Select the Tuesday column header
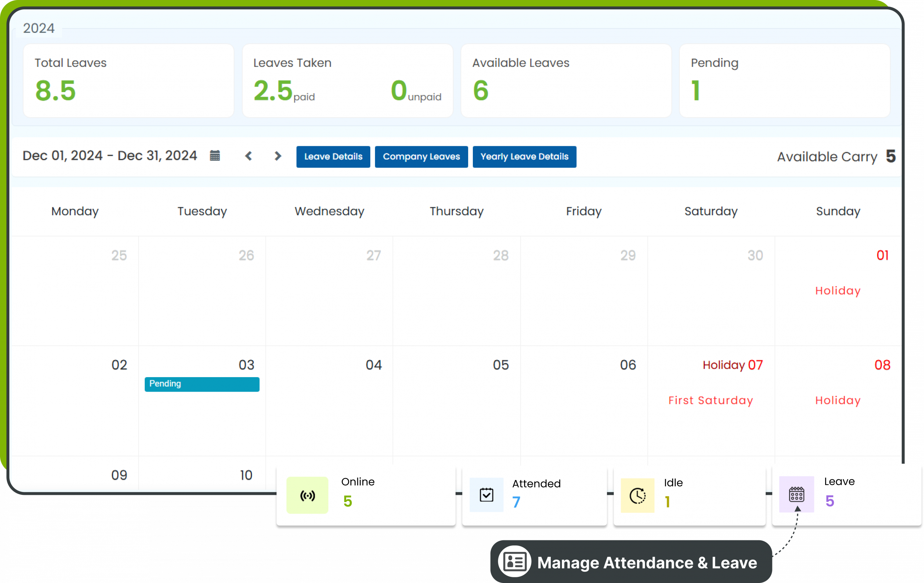Image resolution: width=924 pixels, height=583 pixels. click(202, 211)
